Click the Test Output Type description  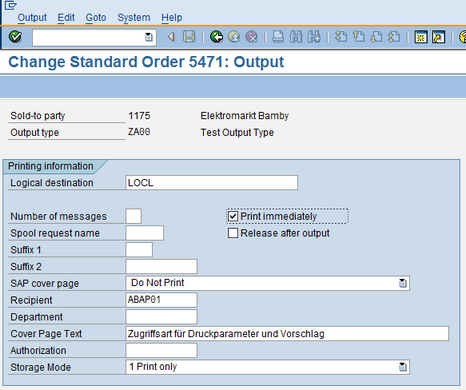click(x=237, y=132)
